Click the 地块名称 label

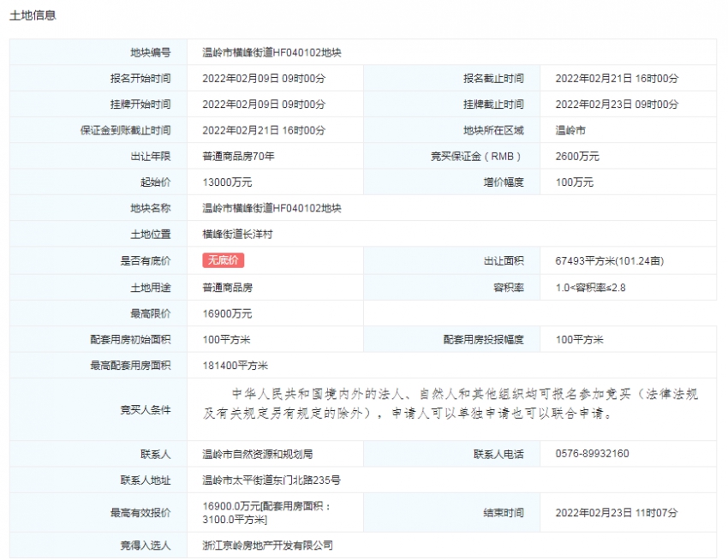click(151, 208)
